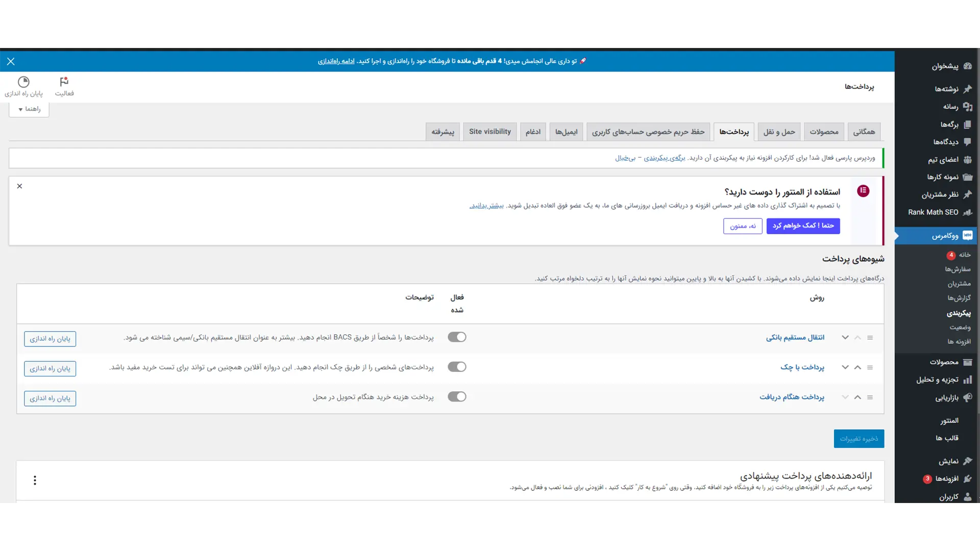Open گزارش‌ها in WooCommerce submenu
Viewport: 980px width, 551px height.
tap(959, 298)
